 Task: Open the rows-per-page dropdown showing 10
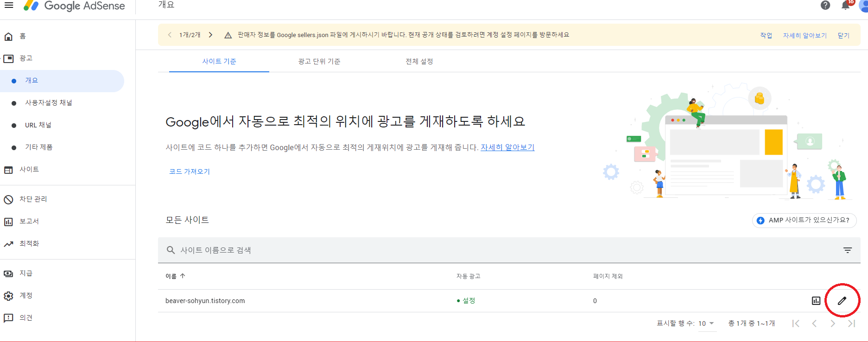(x=706, y=323)
